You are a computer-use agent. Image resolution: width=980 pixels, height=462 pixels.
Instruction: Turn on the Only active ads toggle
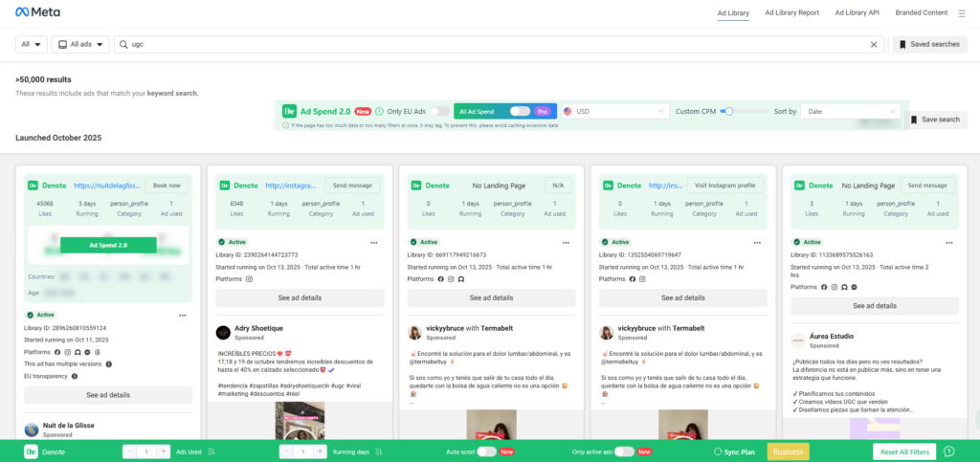[x=623, y=451]
